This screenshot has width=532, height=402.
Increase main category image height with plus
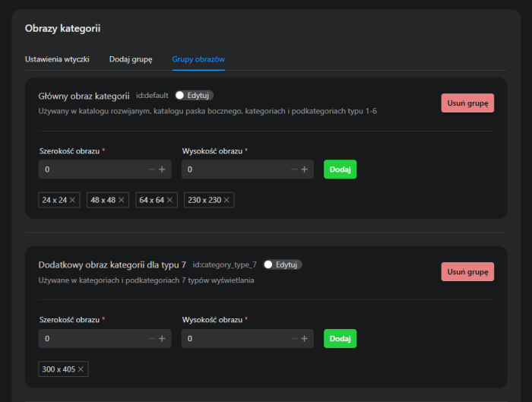tap(304, 169)
